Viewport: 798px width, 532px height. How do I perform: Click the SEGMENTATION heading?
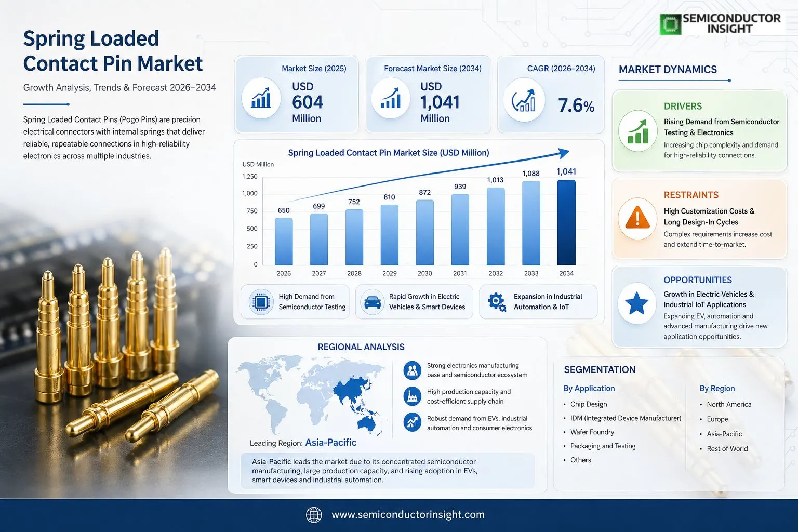(600, 370)
